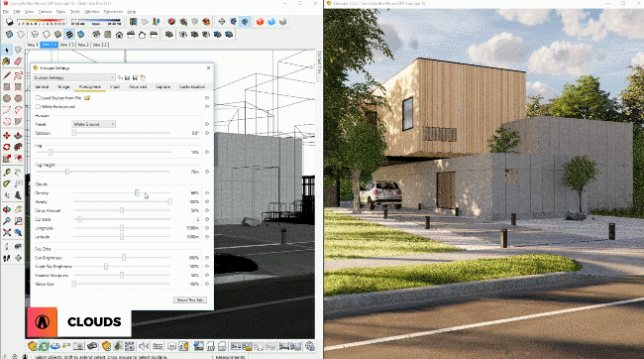Switch to the Capture settings tab
Viewport: 644px width, 359px height.
tap(163, 86)
